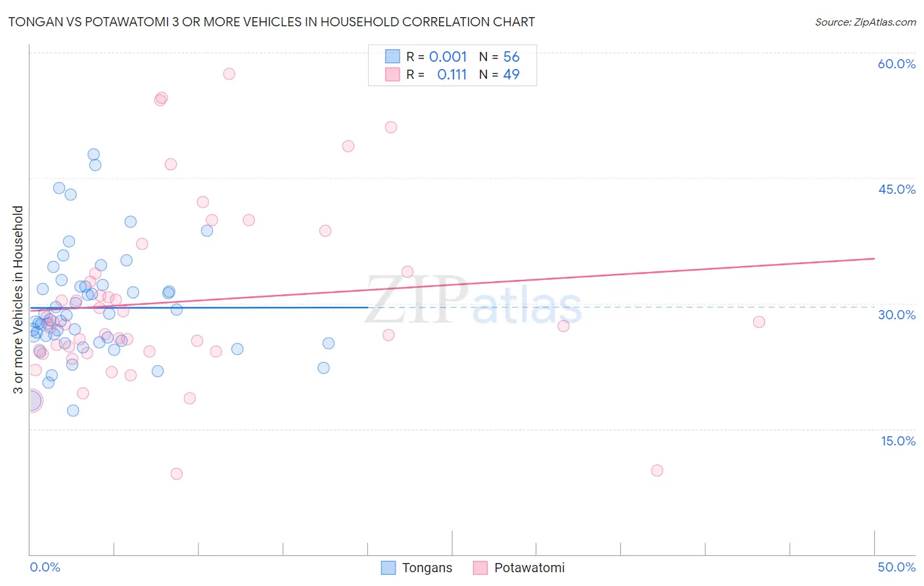The width and height of the screenshot is (924, 586).
Task: Click the blue swatch beside R = 0.001
Action: pos(392,56)
